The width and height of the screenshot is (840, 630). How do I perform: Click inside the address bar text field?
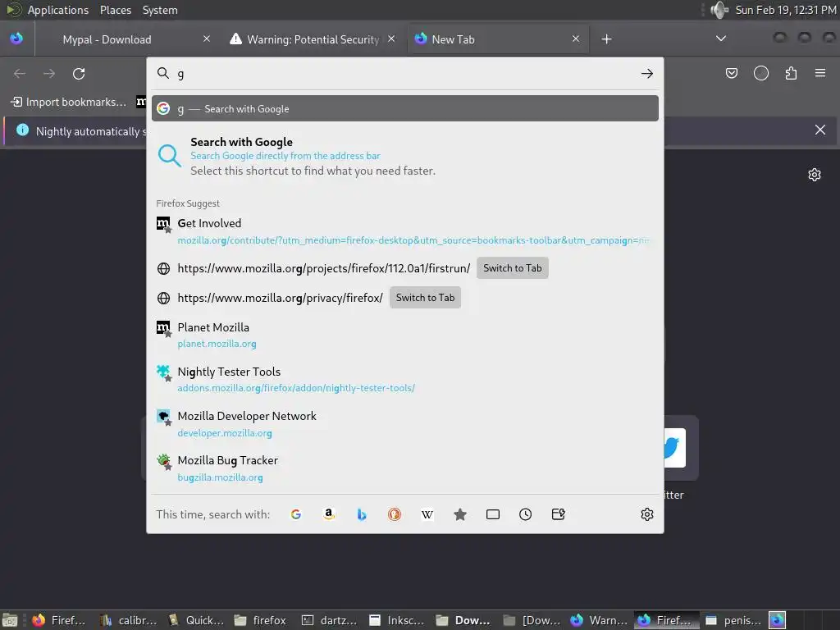coord(405,73)
